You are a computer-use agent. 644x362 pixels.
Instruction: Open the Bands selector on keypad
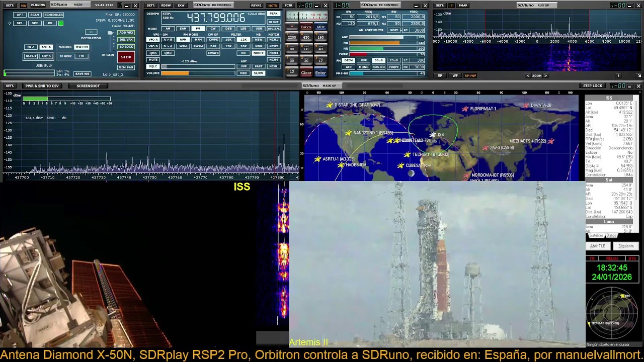(x=306, y=27)
